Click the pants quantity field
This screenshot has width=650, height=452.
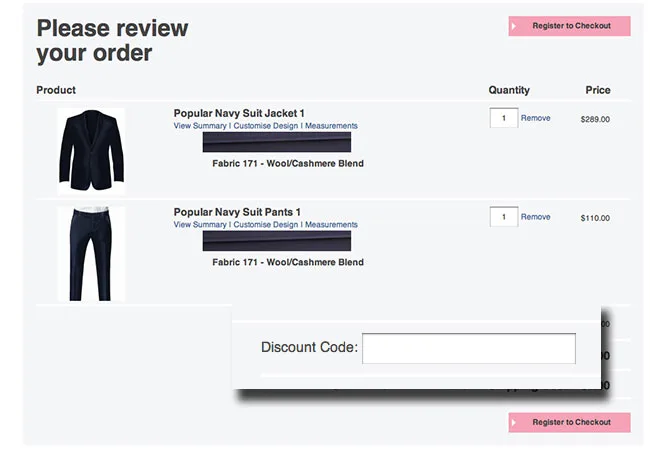pos(503,216)
